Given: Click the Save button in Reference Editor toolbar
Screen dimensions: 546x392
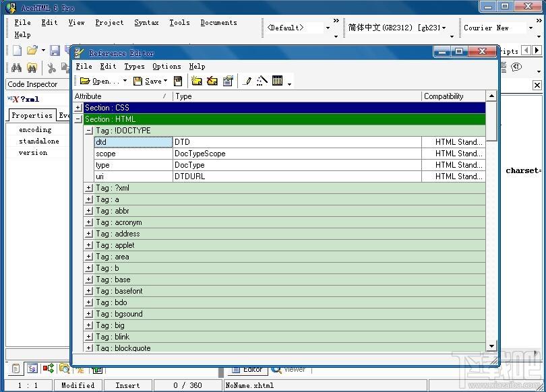Looking at the screenshot, I should click(148, 81).
